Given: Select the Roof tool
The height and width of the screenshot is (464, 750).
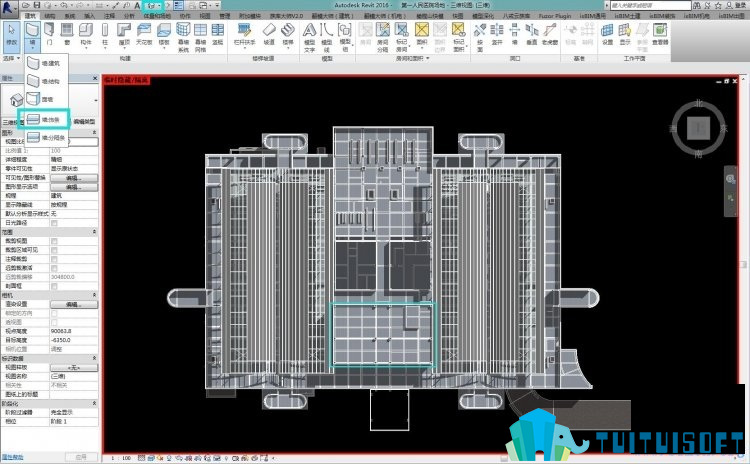Looking at the screenshot, I should 124,35.
